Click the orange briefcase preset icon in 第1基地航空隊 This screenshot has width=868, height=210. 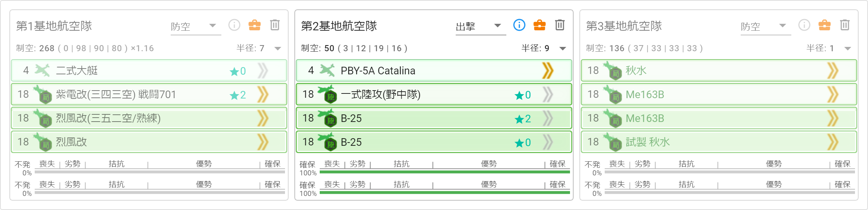click(254, 25)
